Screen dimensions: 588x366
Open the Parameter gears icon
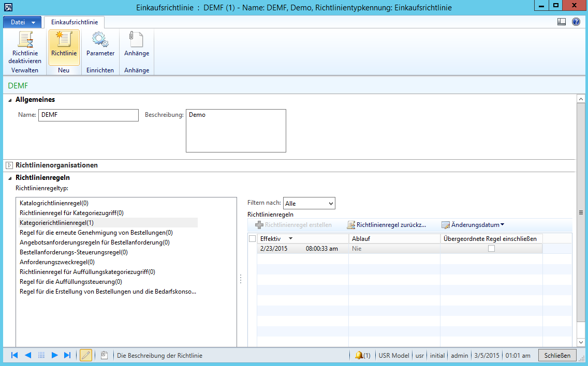[100, 40]
